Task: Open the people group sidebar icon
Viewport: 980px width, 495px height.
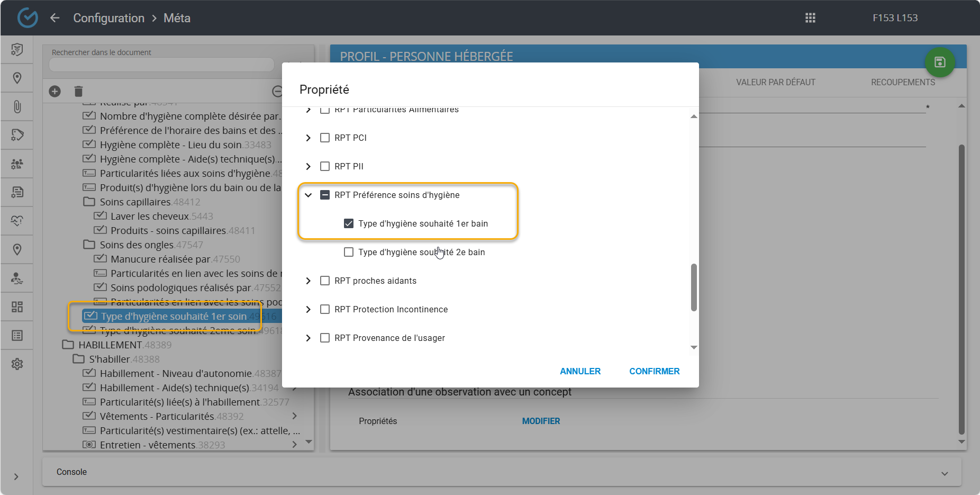Action: [x=17, y=164]
